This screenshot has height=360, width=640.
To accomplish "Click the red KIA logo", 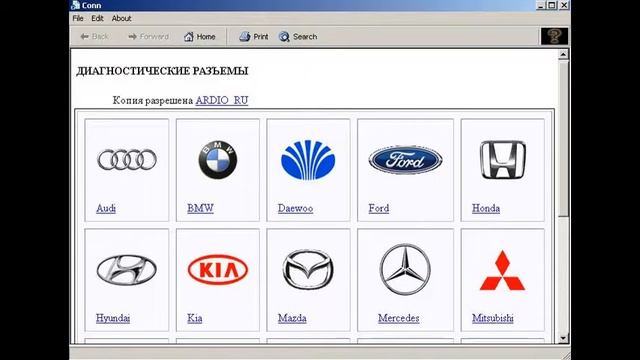I will pyautogui.click(x=218, y=270).
